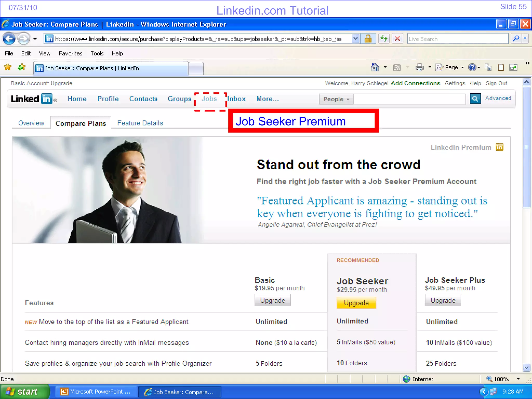
Task: Click the blue LinkedIn search magnifier button
Action: point(475,99)
